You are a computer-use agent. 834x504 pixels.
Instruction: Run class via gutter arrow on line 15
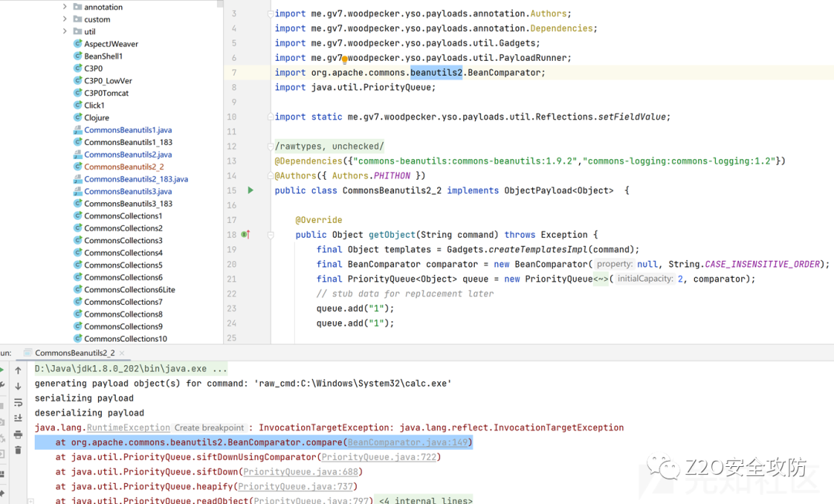(x=250, y=190)
